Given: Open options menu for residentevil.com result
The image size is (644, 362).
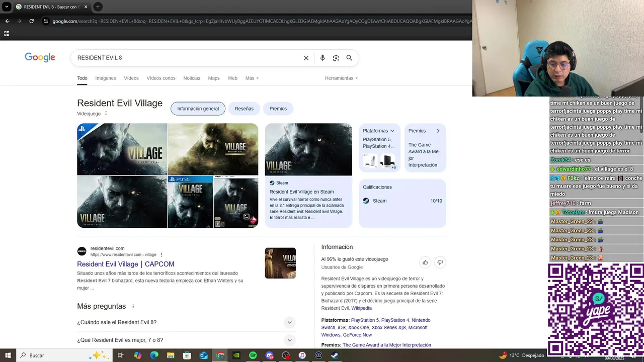Looking at the screenshot, I should click(161, 255).
